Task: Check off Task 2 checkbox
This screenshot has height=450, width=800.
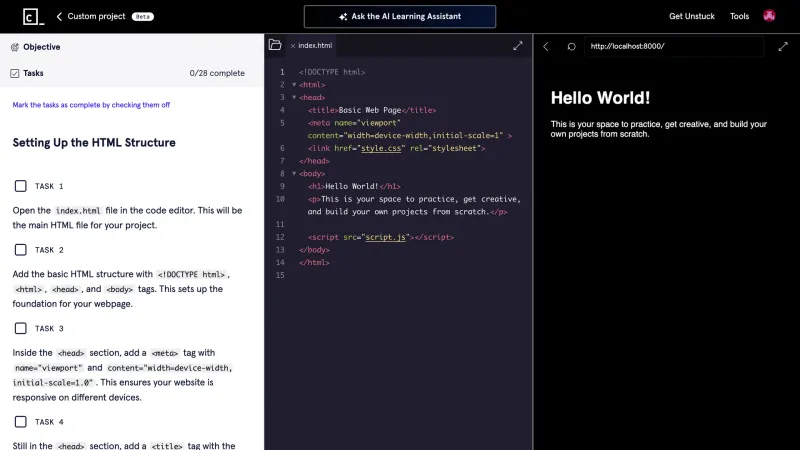Action: tap(20, 249)
